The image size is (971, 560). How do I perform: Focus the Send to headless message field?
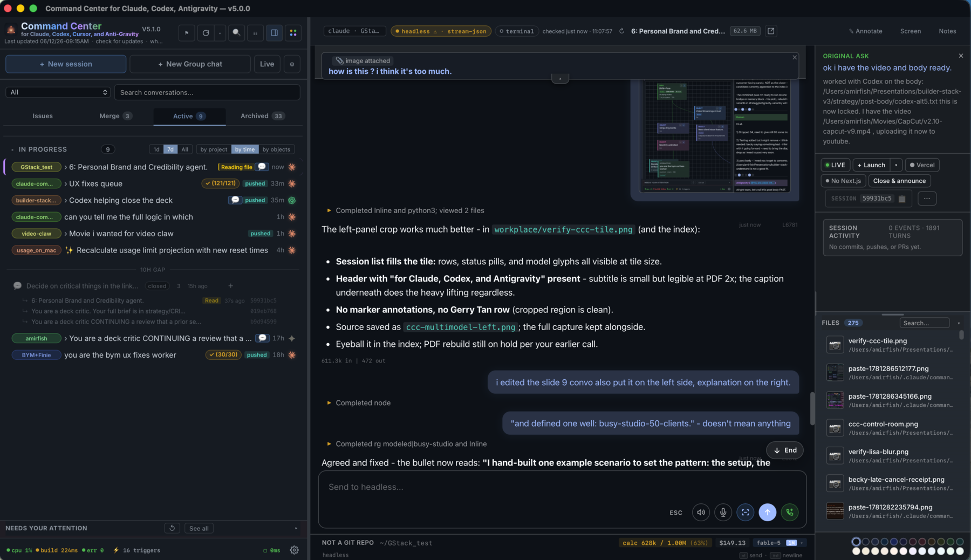point(562,487)
